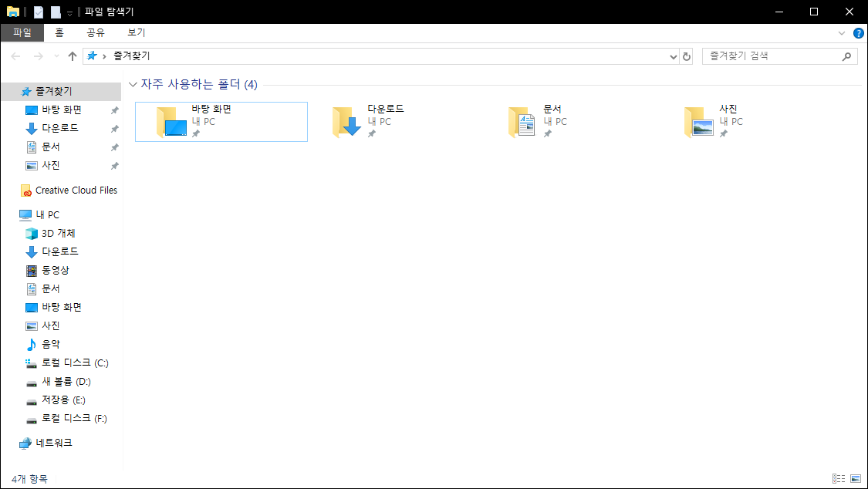
Task: Click the 사진 tile name text
Action: click(x=728, y=109)
